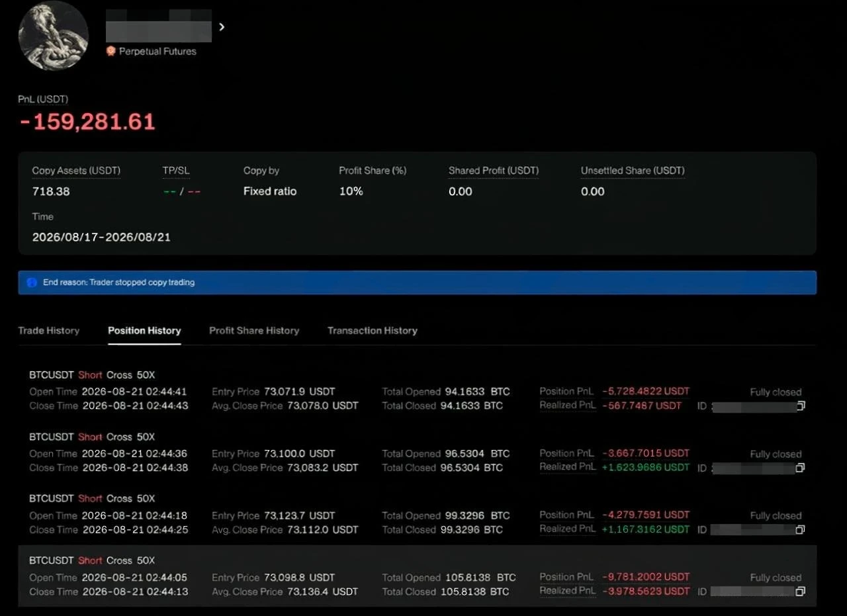Click Realized PnL value +1,623.9686 USDT
The image size is (847, 616).
(646, 467)
